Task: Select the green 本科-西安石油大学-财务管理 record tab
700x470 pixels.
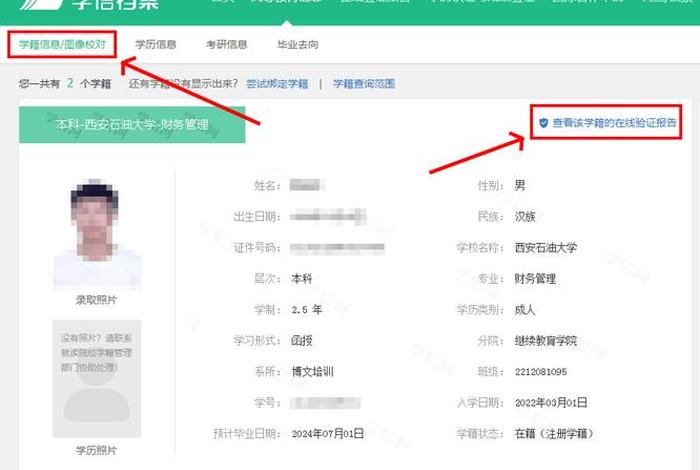Action: click(132, 123)
